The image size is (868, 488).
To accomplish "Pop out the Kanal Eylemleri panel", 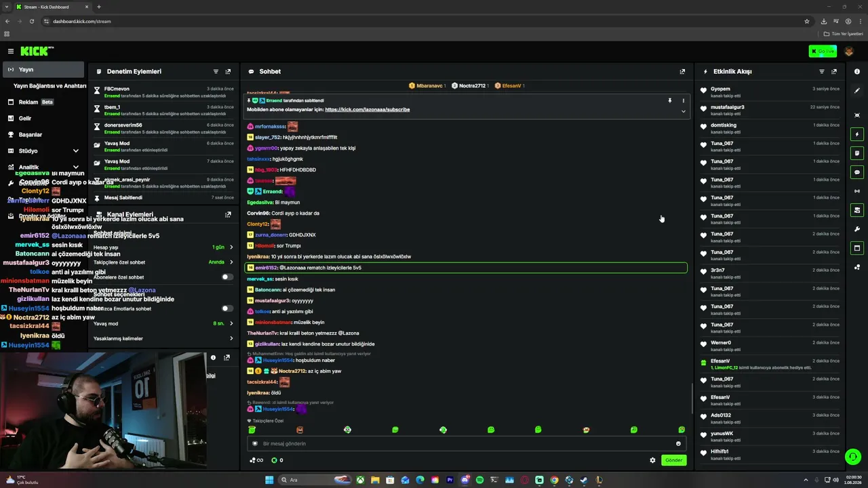I will pos(228,214).
